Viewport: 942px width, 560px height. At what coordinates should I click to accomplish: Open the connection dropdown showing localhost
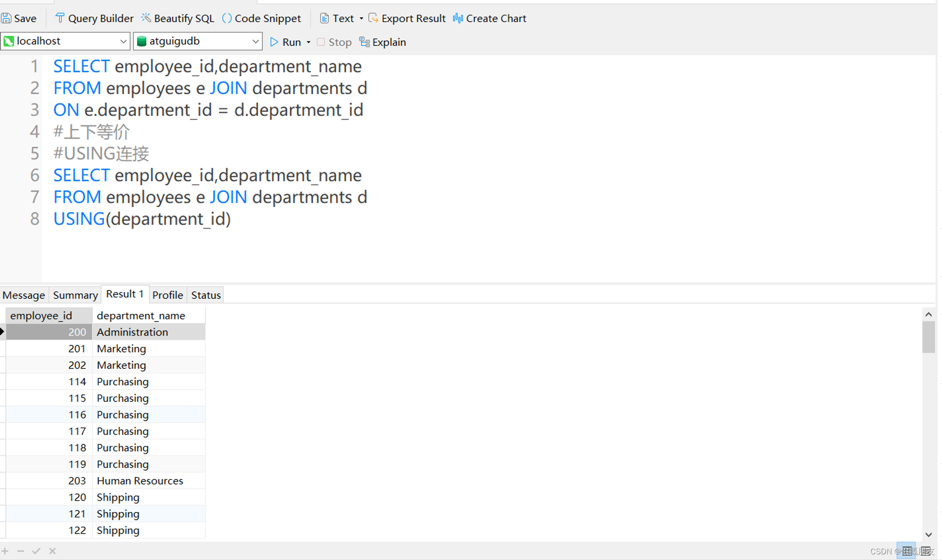click(x=123, y=41)
